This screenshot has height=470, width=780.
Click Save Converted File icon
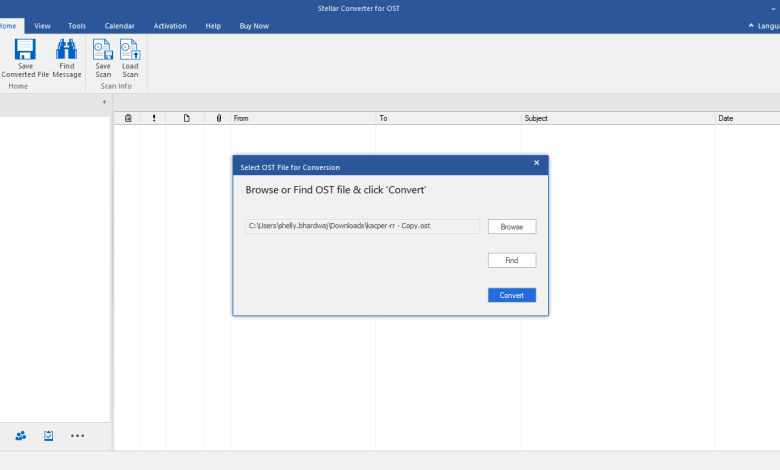click(x=25, y=50)
